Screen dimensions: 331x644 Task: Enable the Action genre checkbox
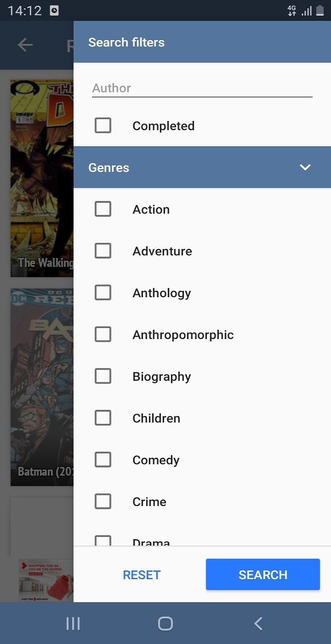[103, 209]
